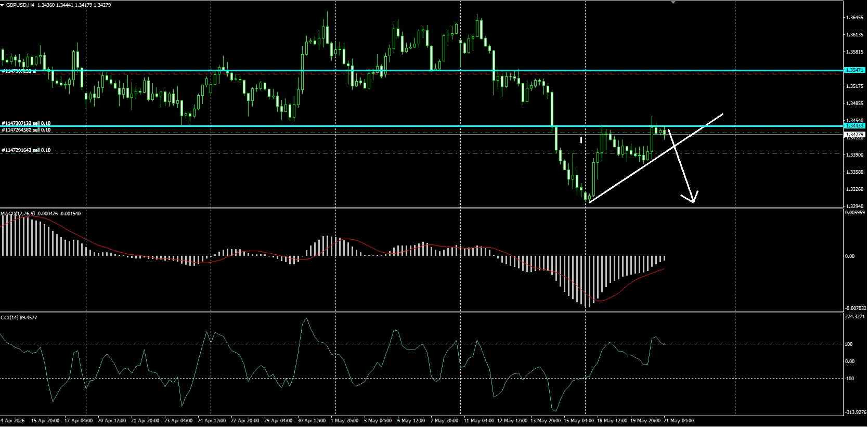
Task: Click MACD scale value -0.007032
Action: (x=855, y=308)
